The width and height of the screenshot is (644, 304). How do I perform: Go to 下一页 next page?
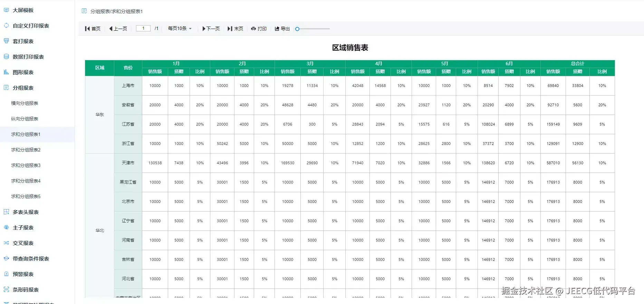pos(211,29)
